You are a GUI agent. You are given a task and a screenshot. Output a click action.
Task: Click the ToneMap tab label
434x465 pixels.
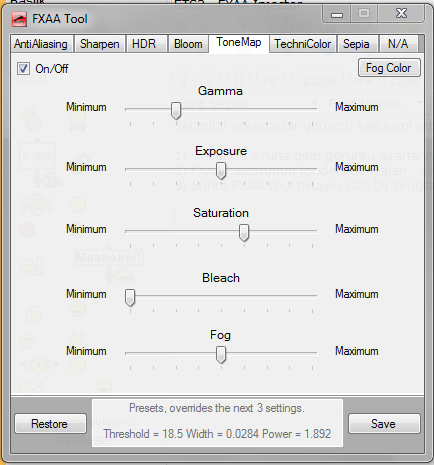pos(239,42)
